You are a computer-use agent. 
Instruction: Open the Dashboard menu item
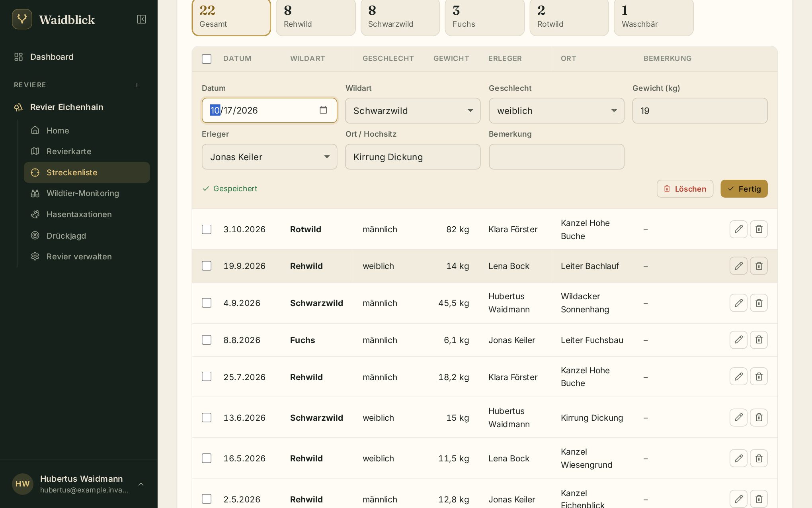pyautogui.click(x=79, y=57)
